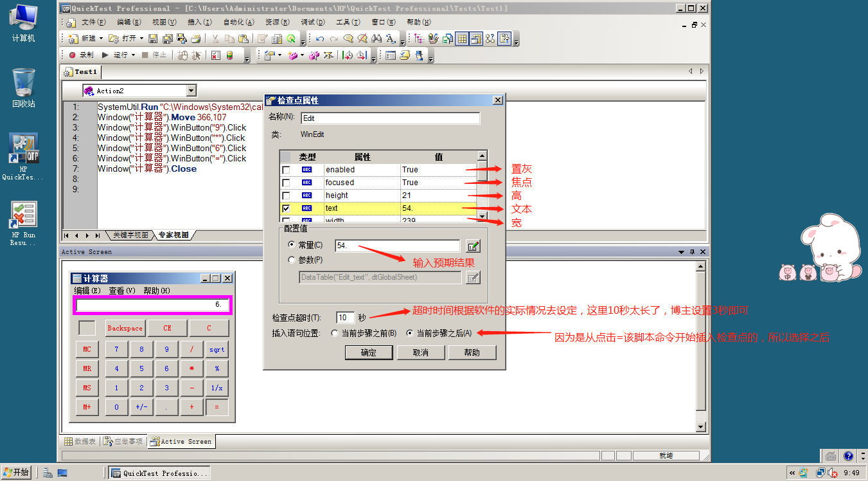
Task: Click Backspace in Active Screen calculator
Action: pos(125,328)
